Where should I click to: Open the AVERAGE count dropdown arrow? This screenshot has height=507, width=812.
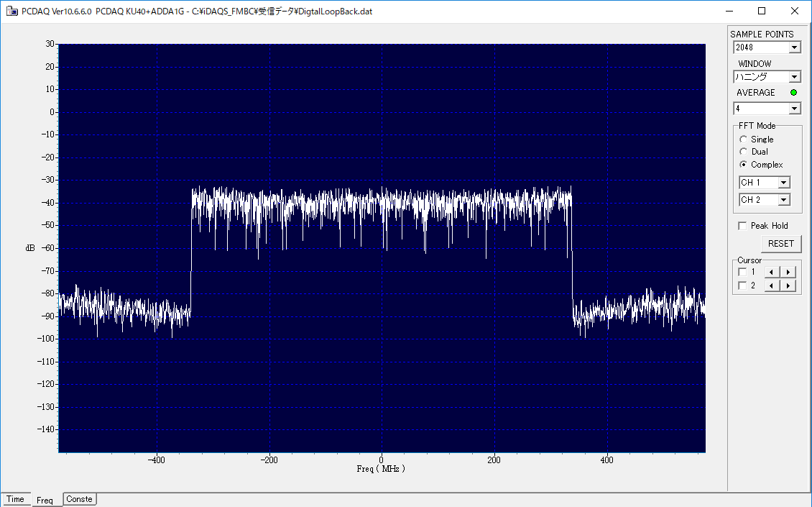pyautogui.click(x=794, y=109)
